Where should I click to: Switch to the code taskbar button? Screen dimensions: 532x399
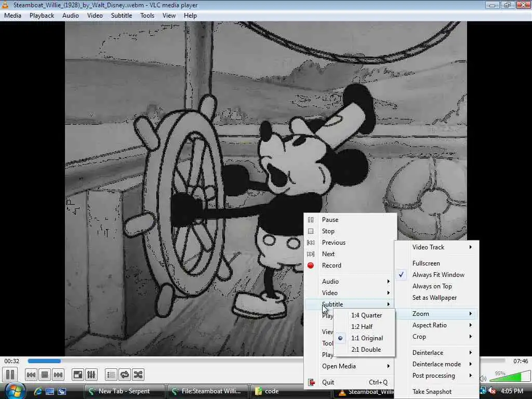(x=290, y=391)
